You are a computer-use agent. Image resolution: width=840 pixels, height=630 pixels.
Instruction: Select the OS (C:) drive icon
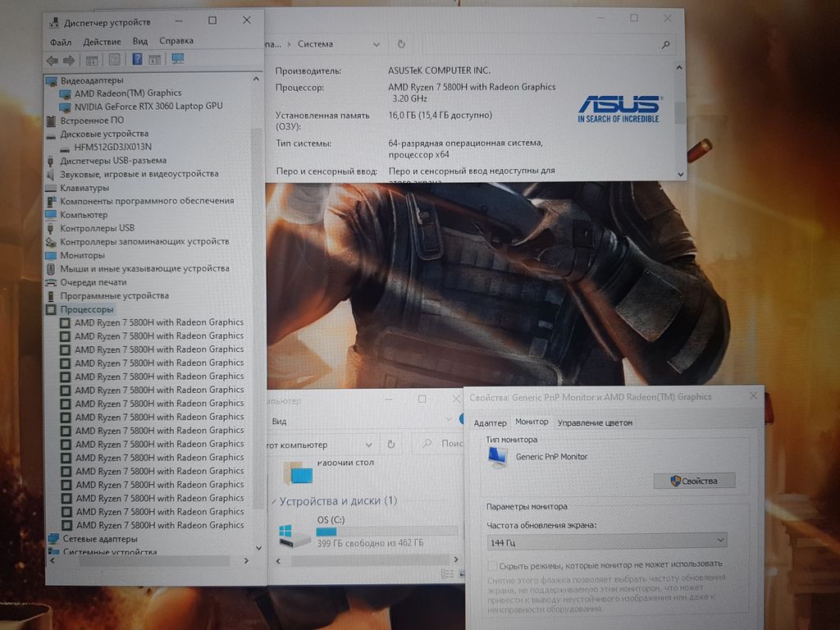pyautogui.click(x=294, y=535)
